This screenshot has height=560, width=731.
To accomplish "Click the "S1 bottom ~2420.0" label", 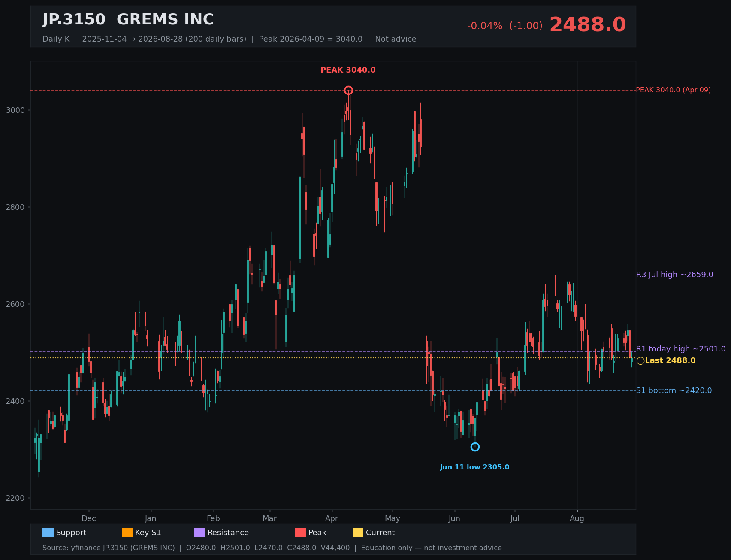I will coord(674,390).
